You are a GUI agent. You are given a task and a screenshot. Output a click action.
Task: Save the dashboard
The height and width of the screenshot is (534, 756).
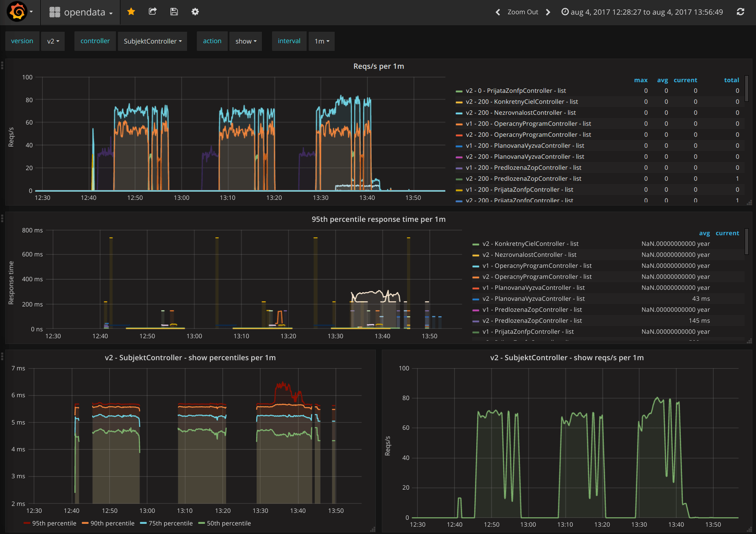click(x=174, y=12)
